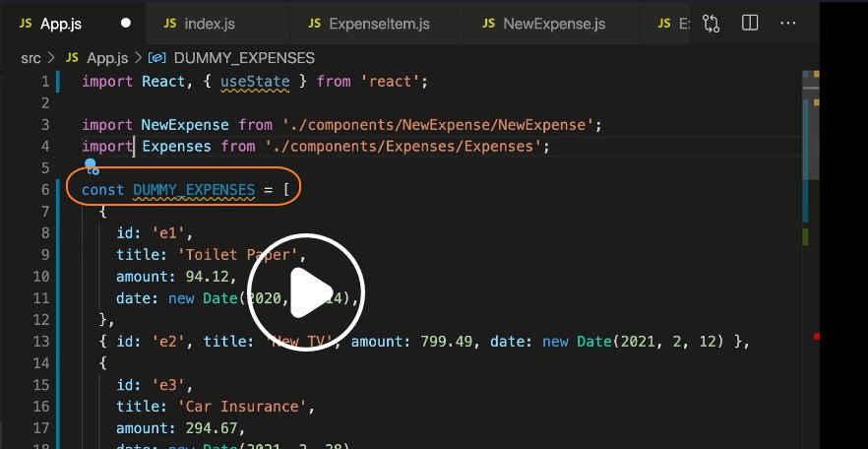Click the JS file icon on NewExpense.js tab
Image resolution: width=868 pixels, height=449 pixels.
(489, 24)
